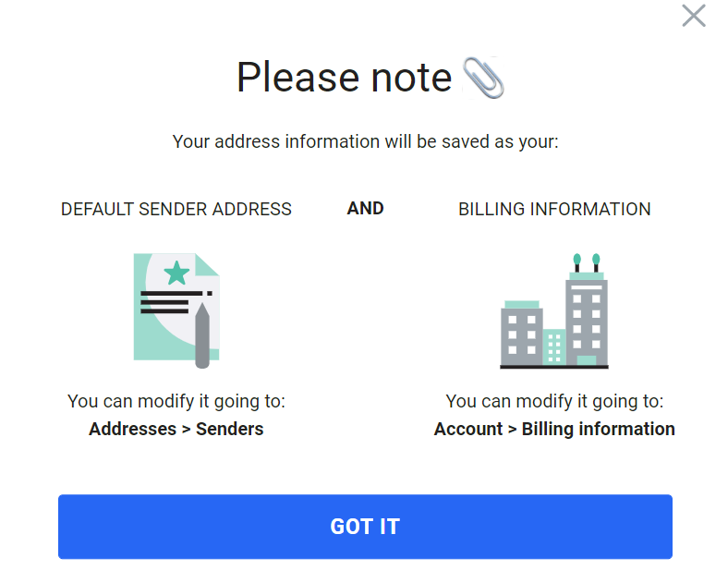The height and width of the screenshot is (571, 728).
Task: Click the address information will be saved sentence
Action: point(366,141)
